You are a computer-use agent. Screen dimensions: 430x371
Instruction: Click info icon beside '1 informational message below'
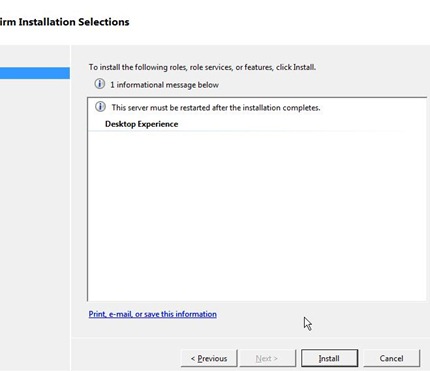(x=100, y=84)
